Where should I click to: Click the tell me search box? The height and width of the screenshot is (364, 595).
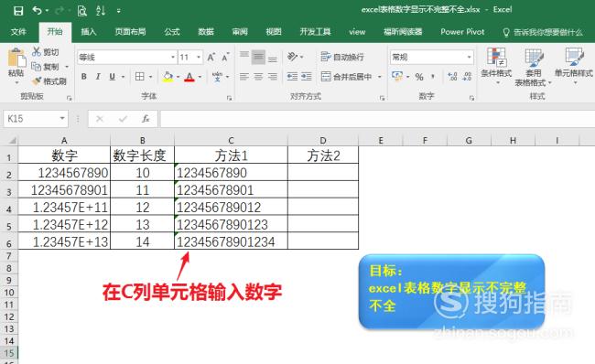(543, 32)
